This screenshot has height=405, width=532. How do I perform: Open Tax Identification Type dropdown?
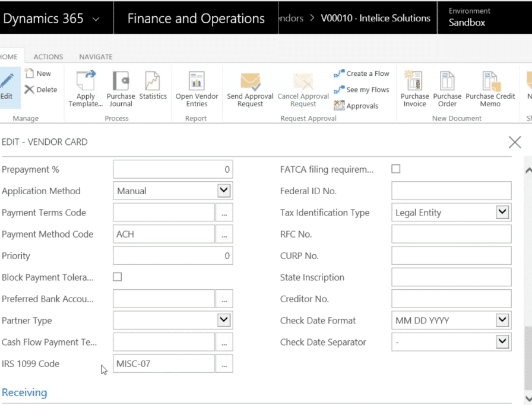pyautogui.click(x=502, y=212)
